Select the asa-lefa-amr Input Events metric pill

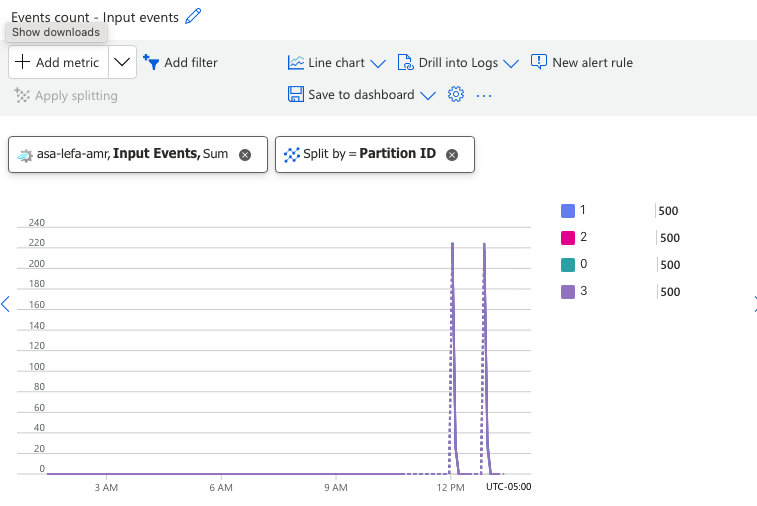pyautogui.click(x=138, y=154)
